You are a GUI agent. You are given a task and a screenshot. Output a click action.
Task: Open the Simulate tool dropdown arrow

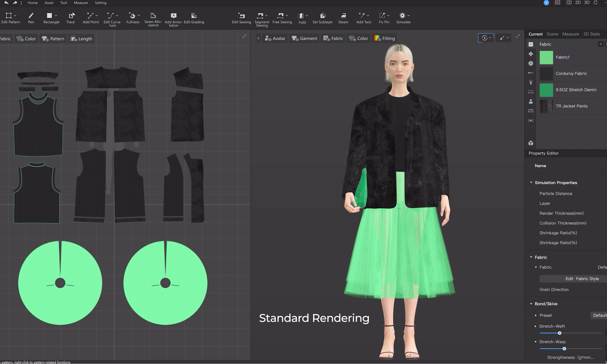click(x=409, y=15)
